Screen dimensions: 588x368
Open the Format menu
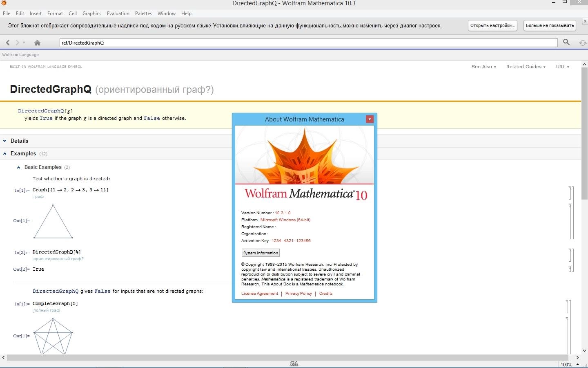point(55,13)
